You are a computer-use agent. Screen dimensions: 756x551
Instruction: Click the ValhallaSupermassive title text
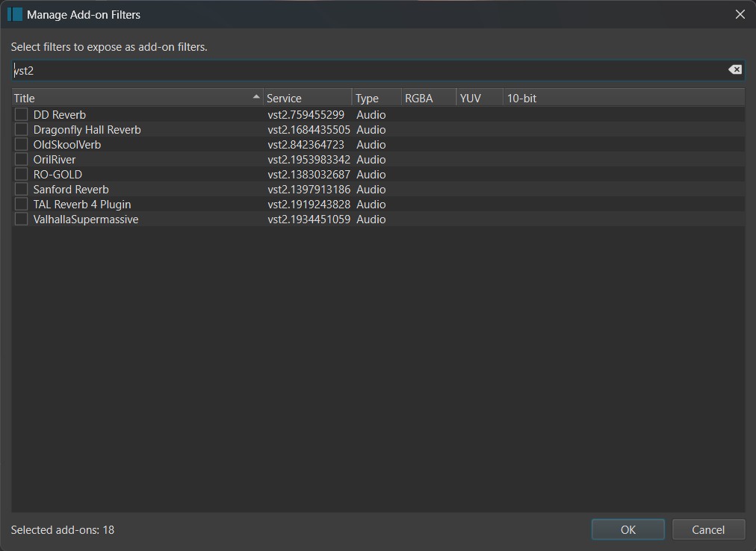pyautogui.click(x=86, y=220)
